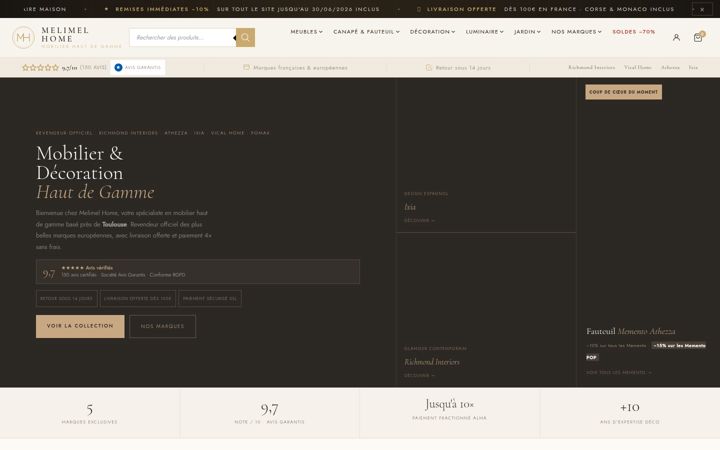
Task: Click the icon beside Retour sous 14 jours
Action: pyautogui.click(x=428, y=68)
